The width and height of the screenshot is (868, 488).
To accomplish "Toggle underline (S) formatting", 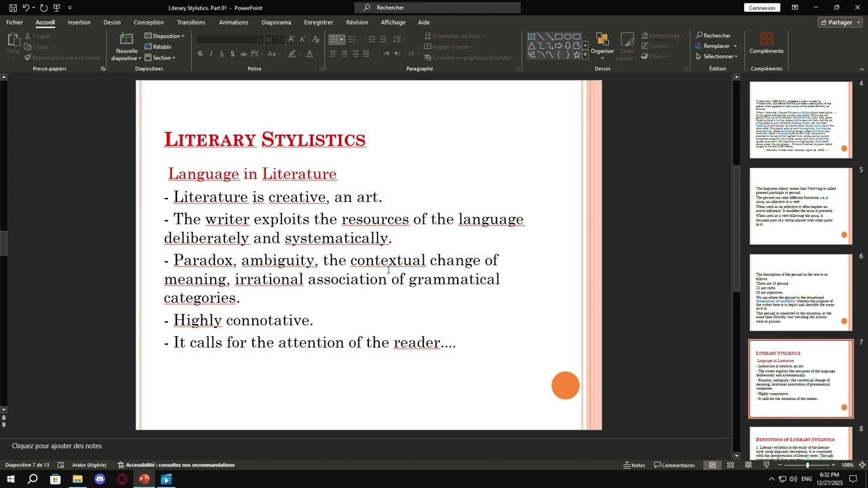I will [x=222, y=54].
